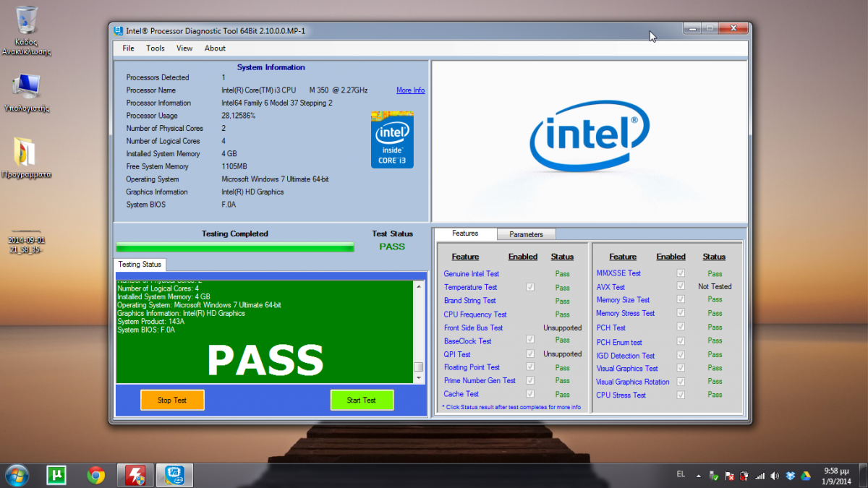Open the More Info link

(410, 90)
